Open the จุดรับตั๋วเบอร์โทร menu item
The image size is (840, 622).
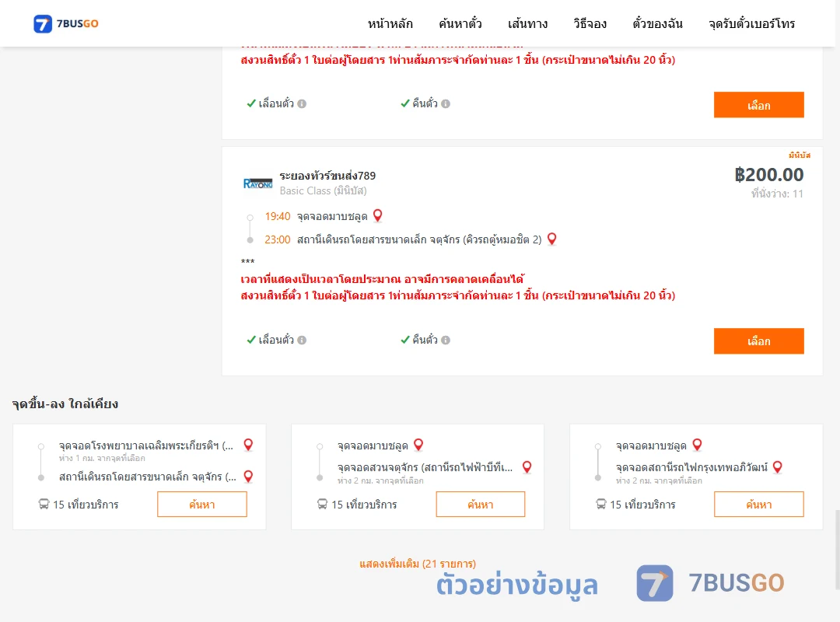click(x=751, y=23)
